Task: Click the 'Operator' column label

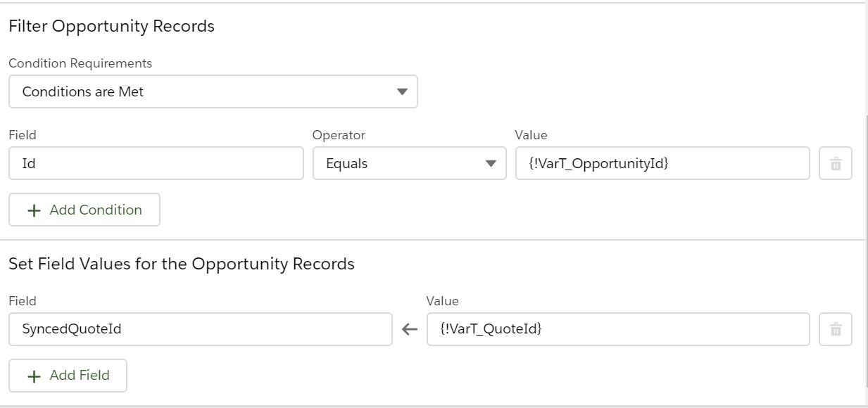Action: (339, 135)
